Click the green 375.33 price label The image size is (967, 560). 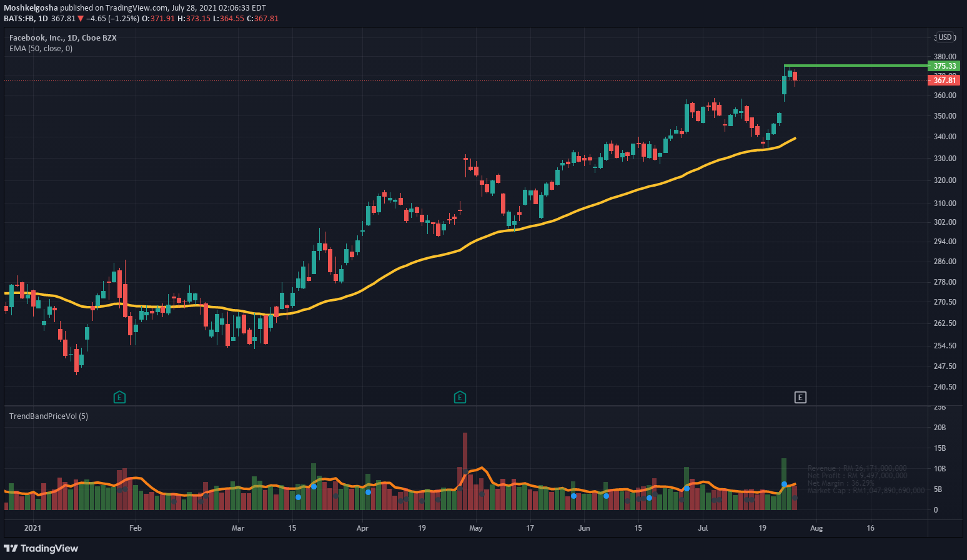click(x=945, y=66)
